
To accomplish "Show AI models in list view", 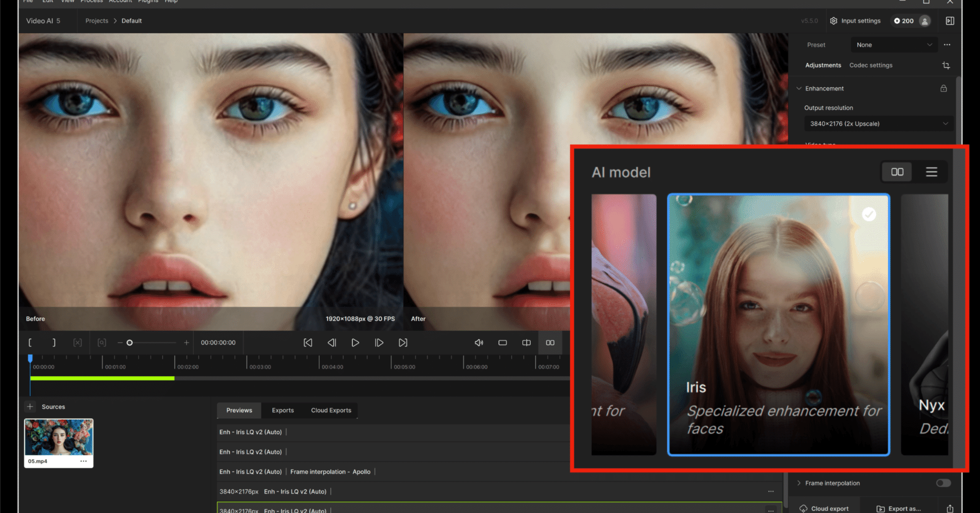I will 932,172.
